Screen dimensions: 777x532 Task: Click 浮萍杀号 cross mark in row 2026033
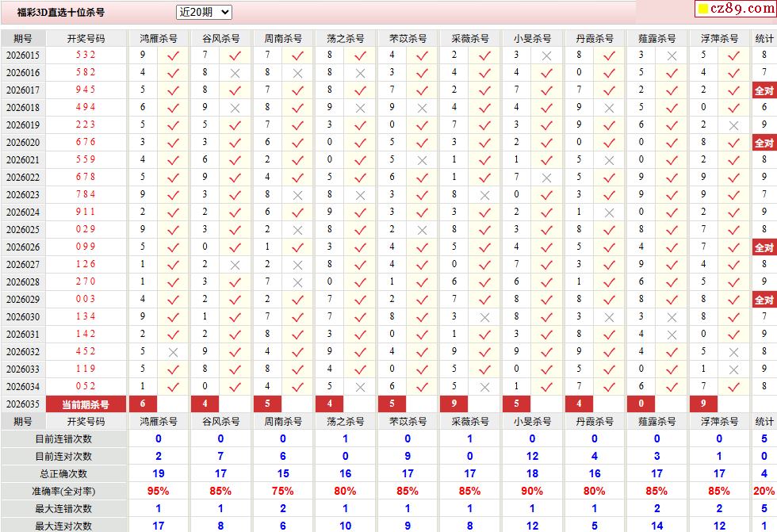click(734, 370)
